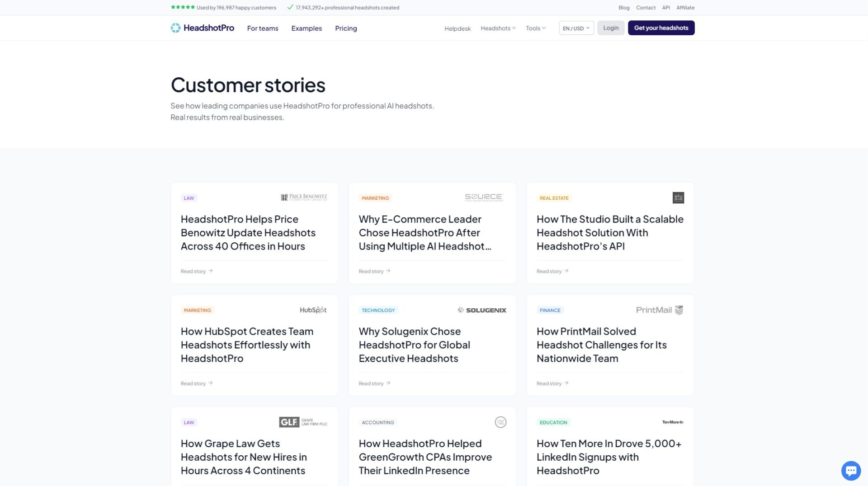Viewport: 868px width, 486px height.
Task: Click the PrintMail logo on card
Action: click(659, 310)
